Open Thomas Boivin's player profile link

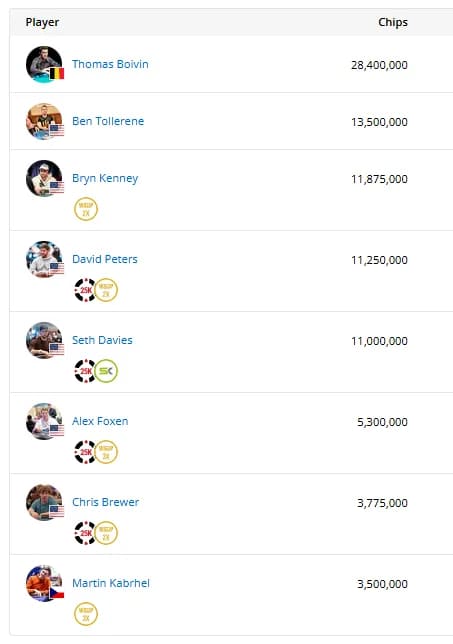click(110, 64)
